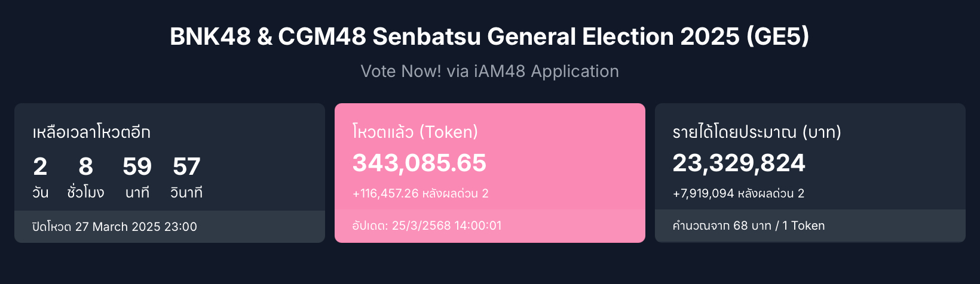The width and height of the screenshot is (980, 284).
Task: Click the minutes remaining number 59
Action: (x=137, y=166)
